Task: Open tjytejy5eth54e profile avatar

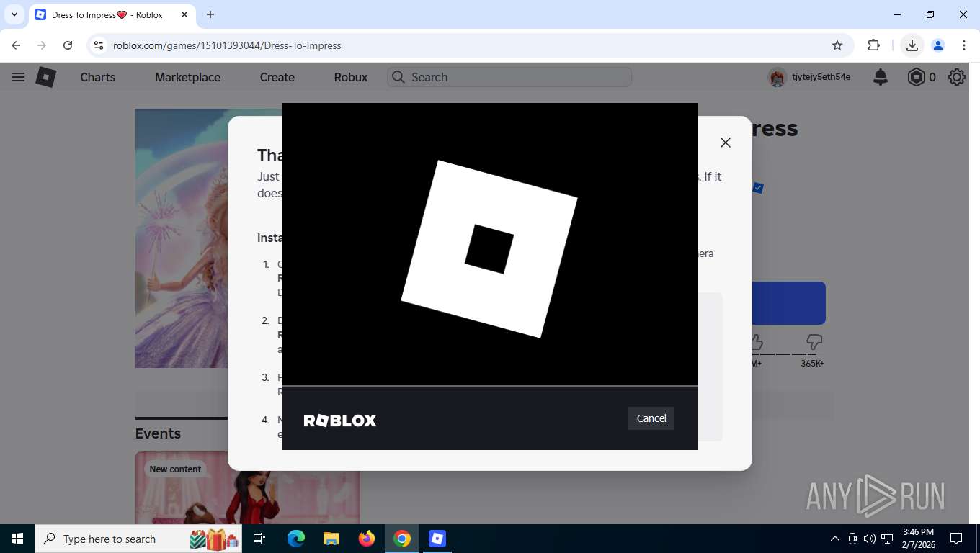Action: pos(777,77)
